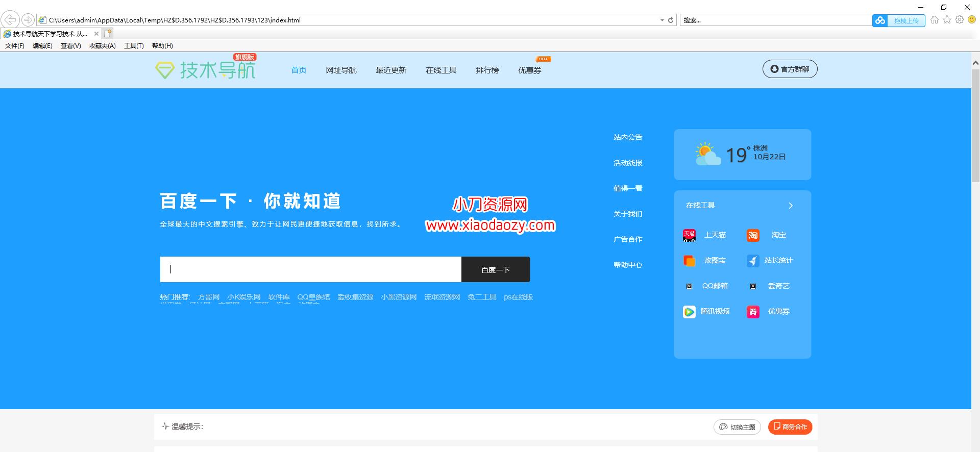Open the 查看(V) menu

(71, 46)
